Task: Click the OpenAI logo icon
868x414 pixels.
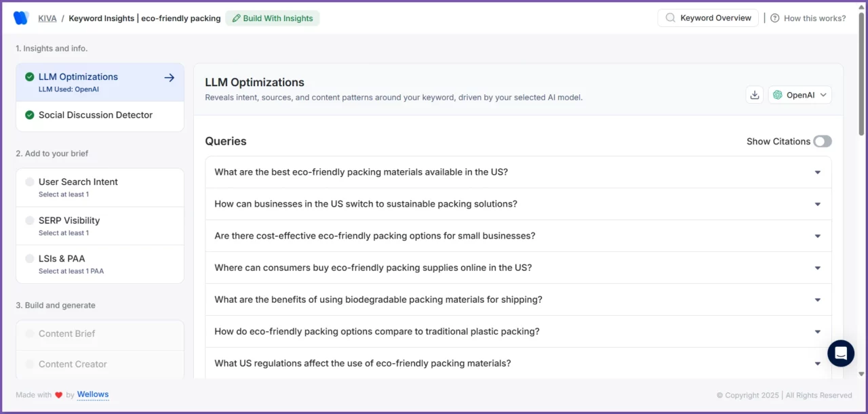Action: 778,95
